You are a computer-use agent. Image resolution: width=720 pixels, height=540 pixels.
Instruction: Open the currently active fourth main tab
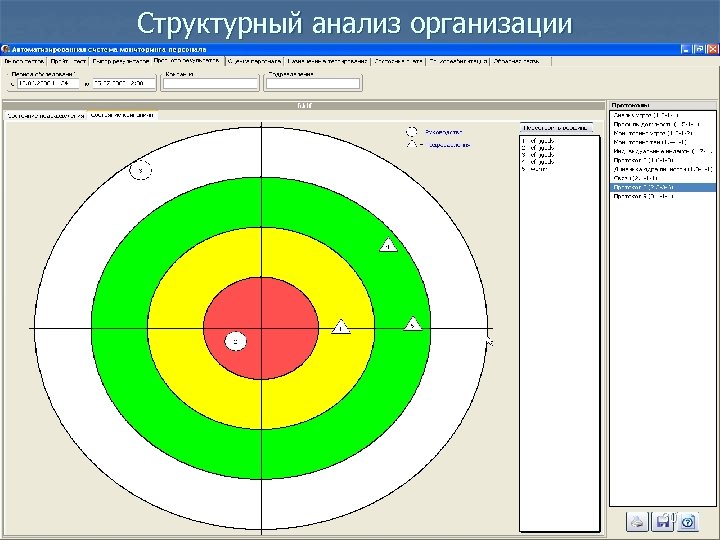(x=187, y=61)
